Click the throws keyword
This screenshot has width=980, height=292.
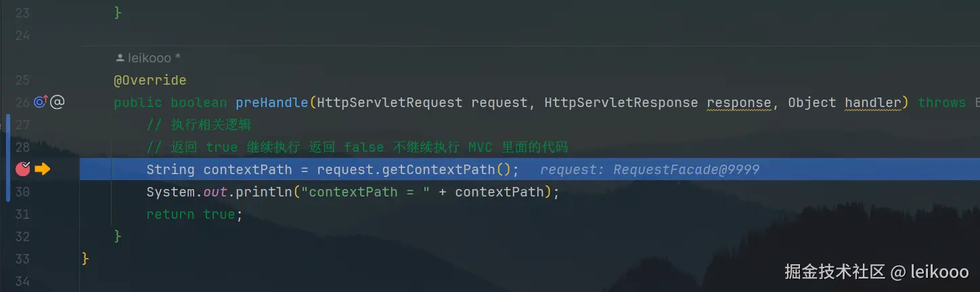coord(941,103)
